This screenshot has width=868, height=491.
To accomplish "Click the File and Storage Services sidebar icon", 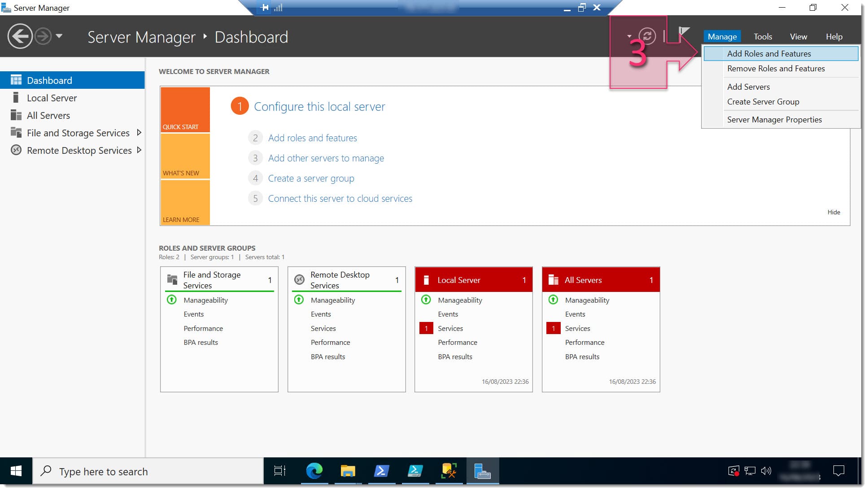I will [16, 132].
